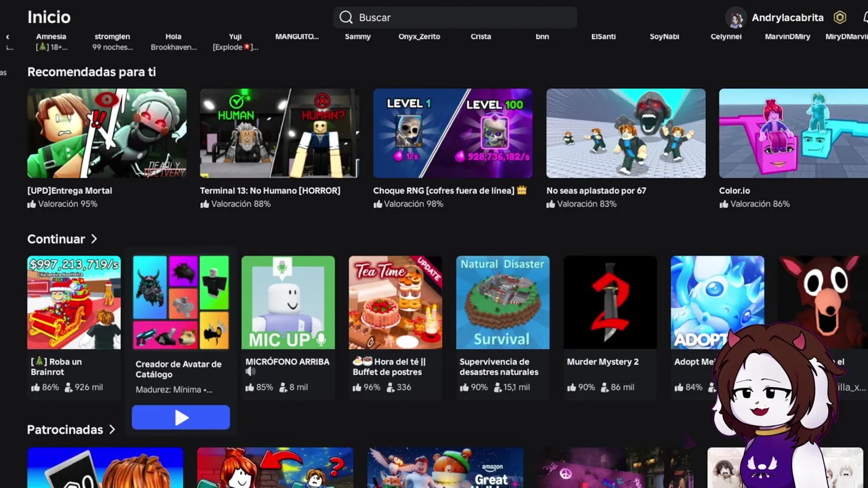The width and height of the screenshot is (868, 488).
Task: Open friend bnn's profile
Action: tap(542, 37)
